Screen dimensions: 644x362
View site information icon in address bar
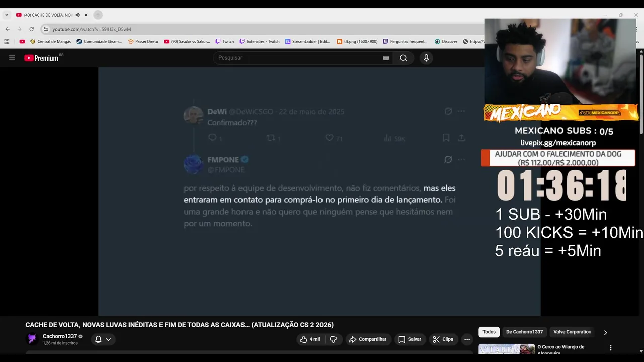[46, 29]
